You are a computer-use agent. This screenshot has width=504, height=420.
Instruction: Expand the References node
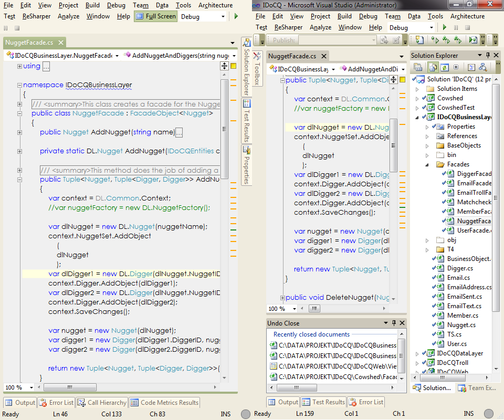pos(427,136)
